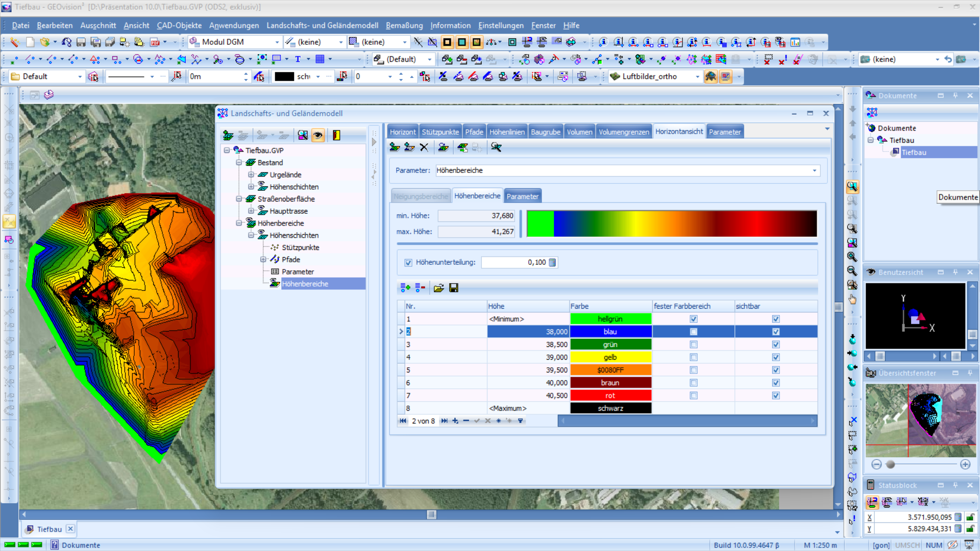This screenshot has height=551, width=980.
Task: Click the calculator icon in Höhenunterteilung field
Action: point(552,262)
